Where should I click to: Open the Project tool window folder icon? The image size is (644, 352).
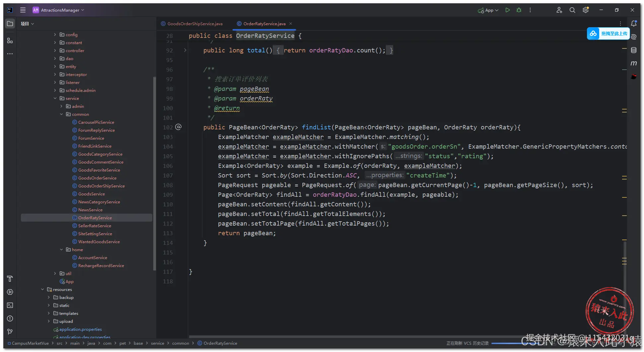(x=10, y=24)
